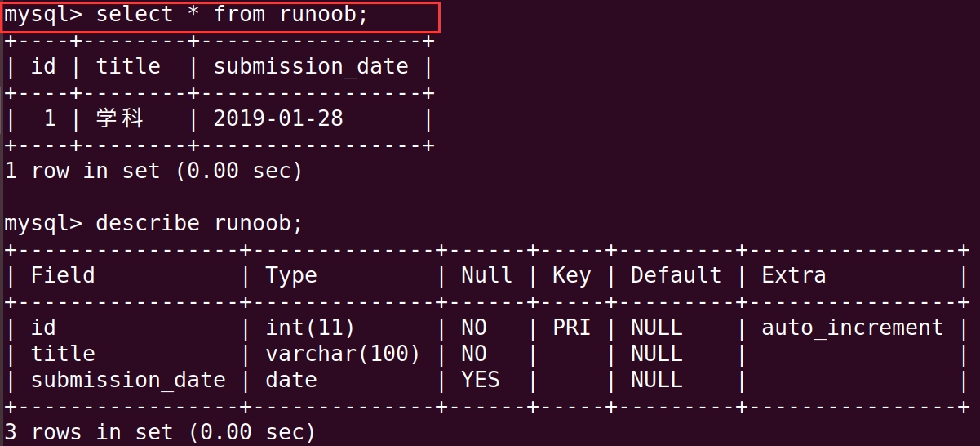Click the Null column header
980x446 pixels.
click(486, 275)
